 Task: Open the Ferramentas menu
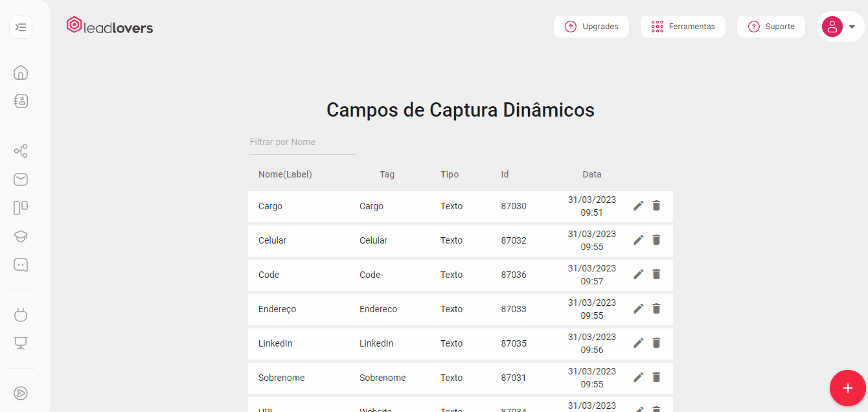[683, 27]
